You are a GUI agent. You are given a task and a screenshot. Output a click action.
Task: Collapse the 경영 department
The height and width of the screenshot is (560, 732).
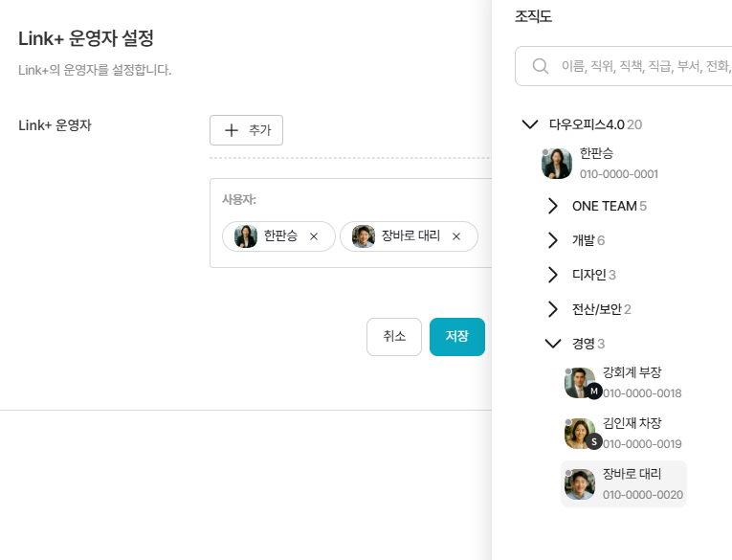click(552, 344)
